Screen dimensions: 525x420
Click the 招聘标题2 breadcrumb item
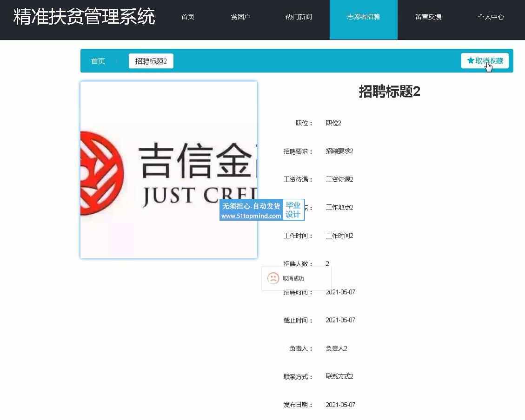151,61
